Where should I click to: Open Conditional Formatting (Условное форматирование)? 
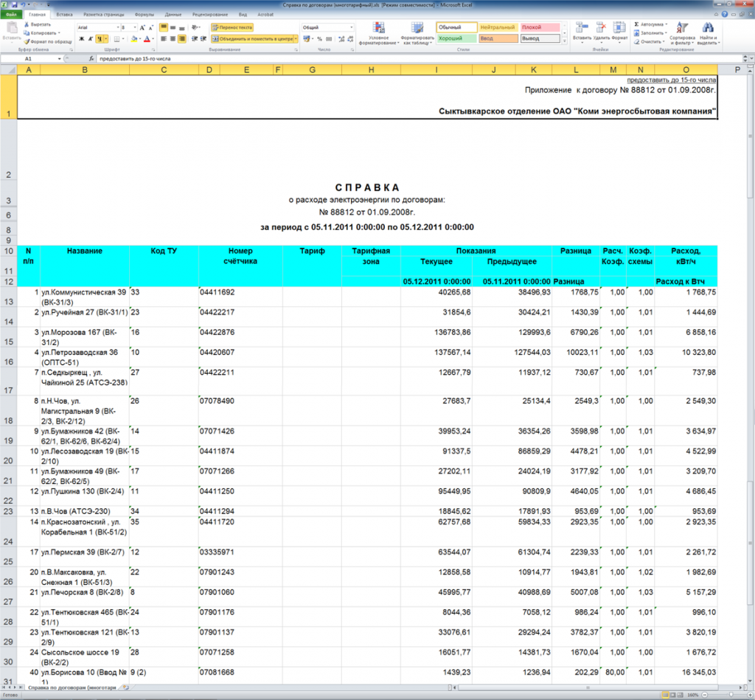coord(379,33)
